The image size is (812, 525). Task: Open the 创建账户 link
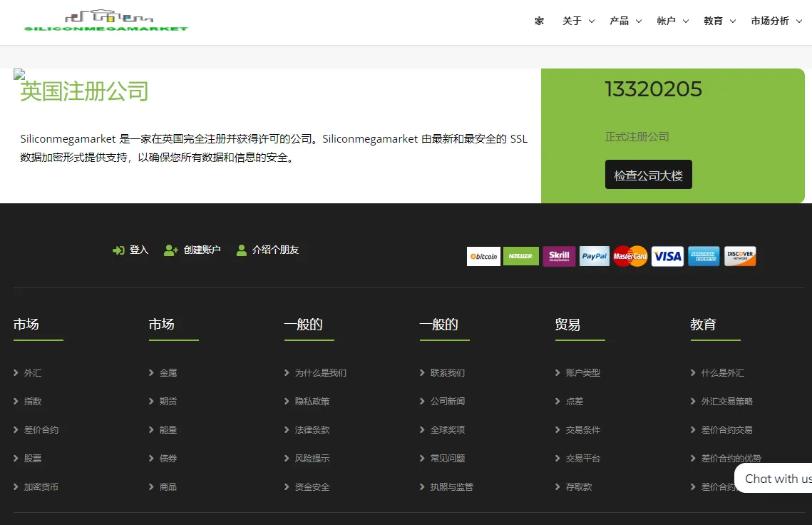click(202, 250)
